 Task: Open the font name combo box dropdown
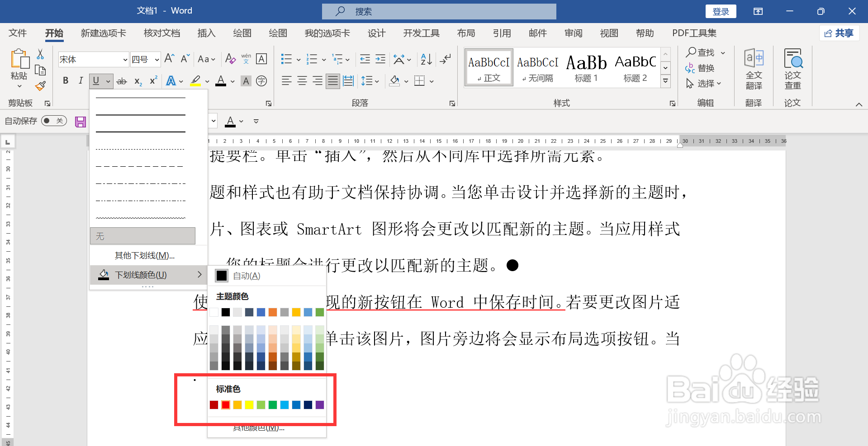click(125, 59)
